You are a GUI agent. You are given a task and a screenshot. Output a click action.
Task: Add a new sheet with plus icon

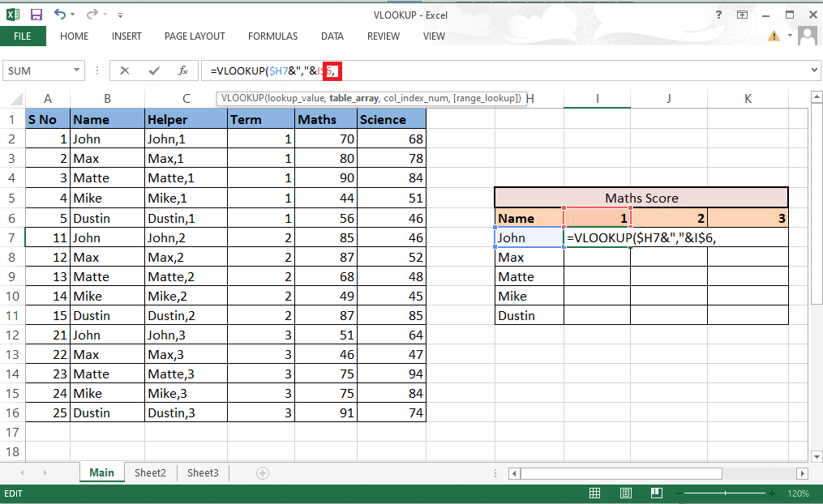pos(263,473)
